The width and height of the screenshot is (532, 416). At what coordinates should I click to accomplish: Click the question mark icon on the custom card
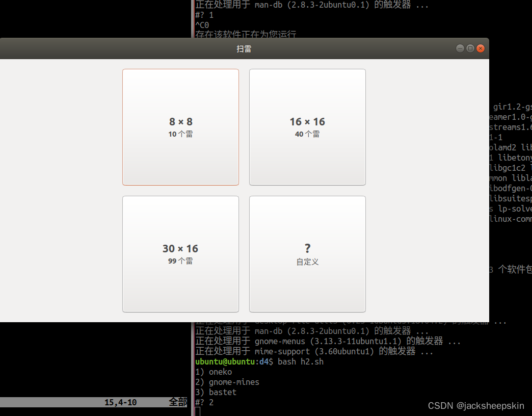[307, 248]
